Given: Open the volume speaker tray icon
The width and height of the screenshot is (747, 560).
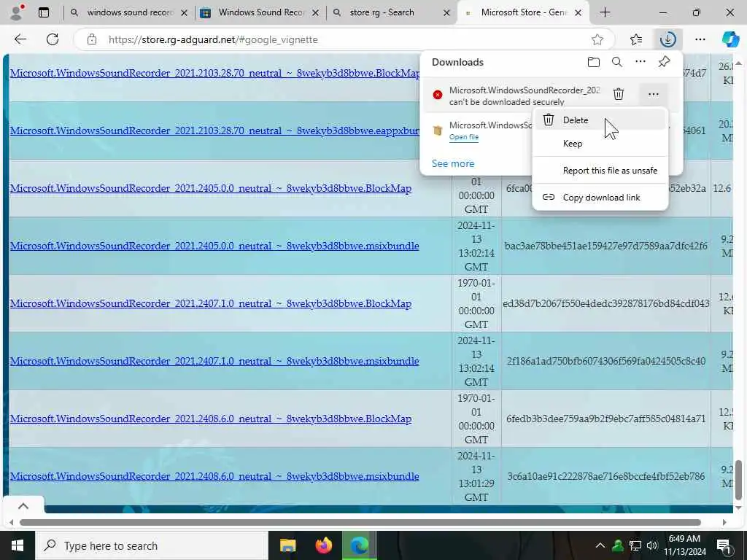Looking at the screenshot, I should coord(652,545).
